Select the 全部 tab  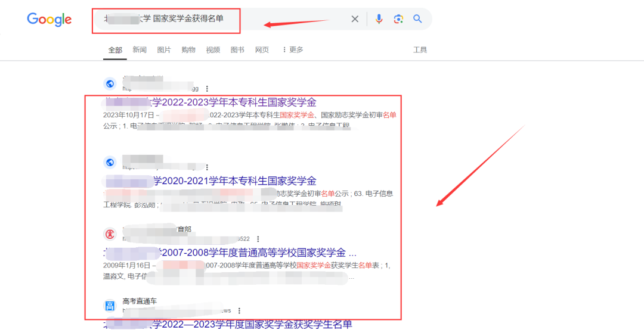[x=115, y=50]
